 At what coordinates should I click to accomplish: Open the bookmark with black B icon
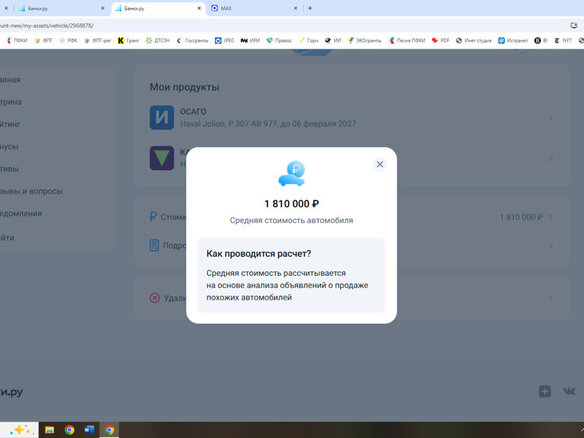pos(541,40)
